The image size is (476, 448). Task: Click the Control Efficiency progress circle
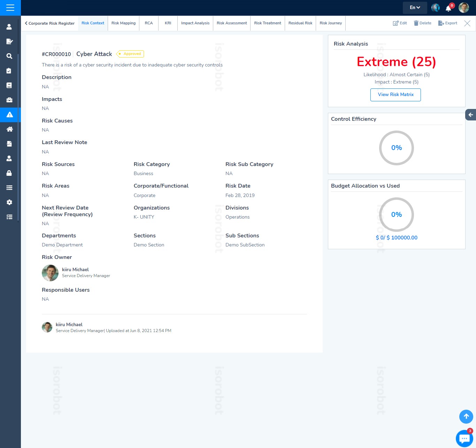point(396,148)
